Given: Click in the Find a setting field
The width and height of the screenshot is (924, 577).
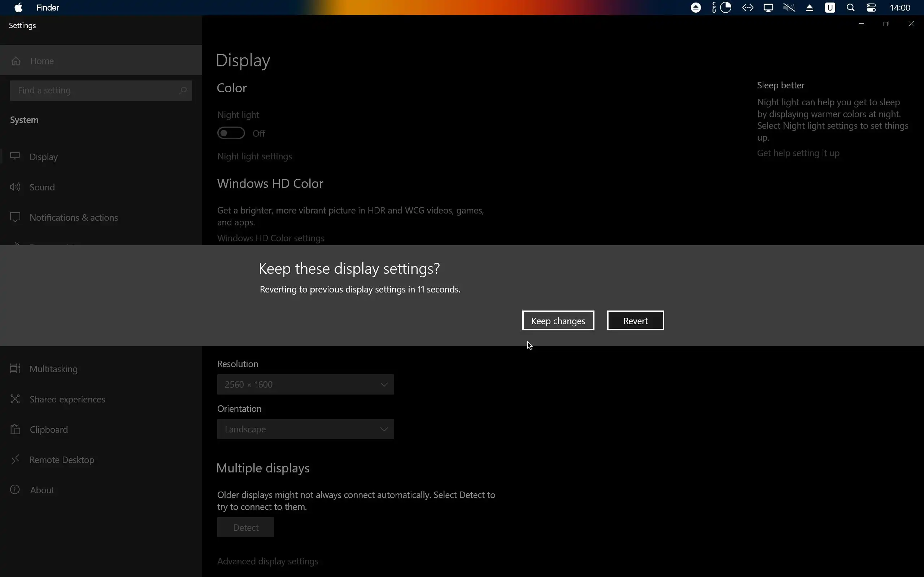Looking at the screenshot, I should [95, 91].
